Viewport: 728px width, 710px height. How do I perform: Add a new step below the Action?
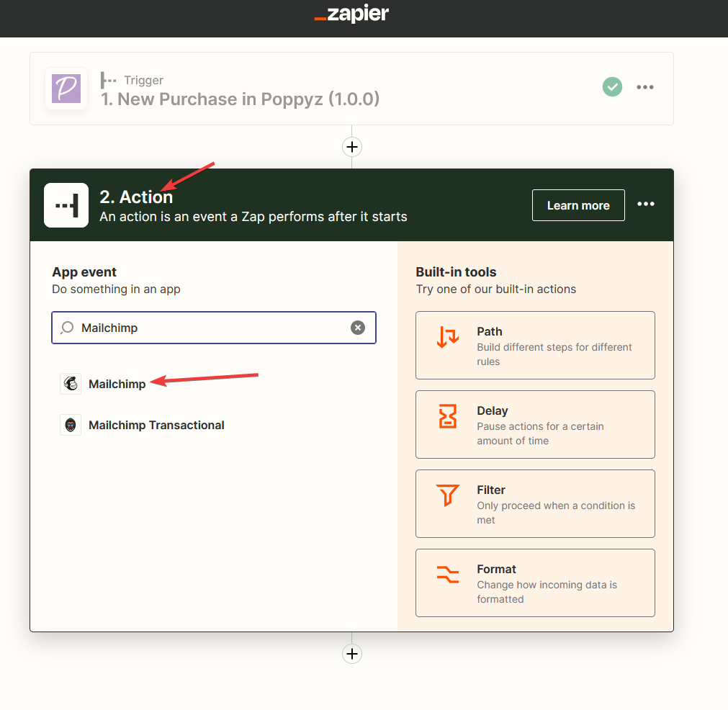coord(351,654)
